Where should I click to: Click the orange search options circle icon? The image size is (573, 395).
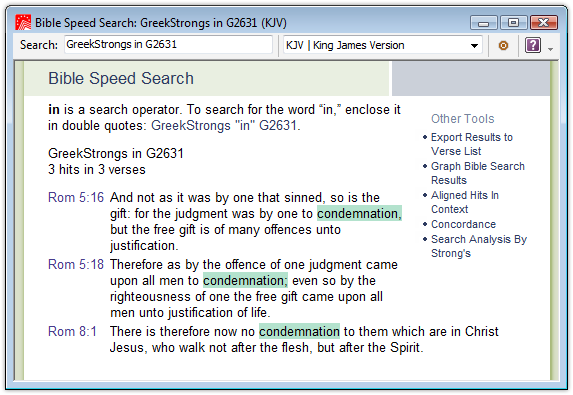pyautogui.click(x=503, y=46)
